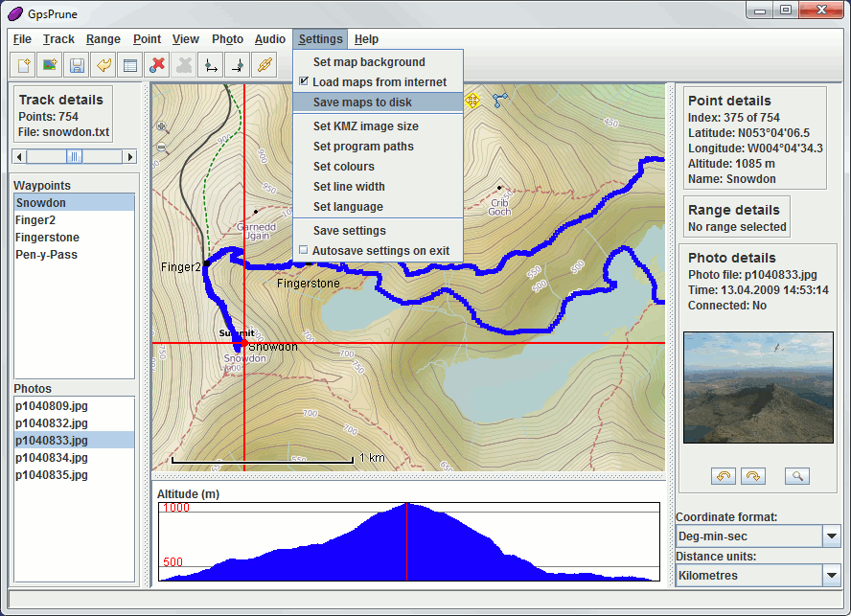Viewport: 851px width, 616px height.
Task: Select Set colours from Settings menu
Action: (343, 167)
